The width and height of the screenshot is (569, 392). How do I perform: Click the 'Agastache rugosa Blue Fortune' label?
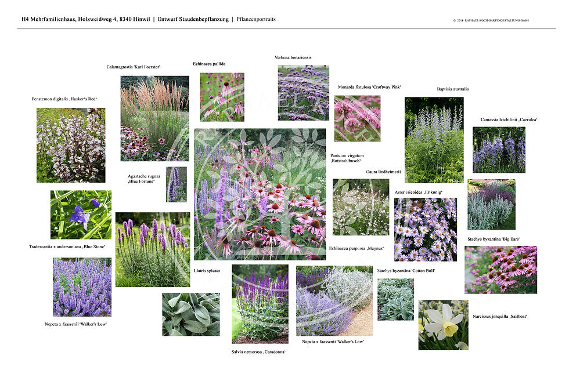pyautogui.click(x=144, y=179)
